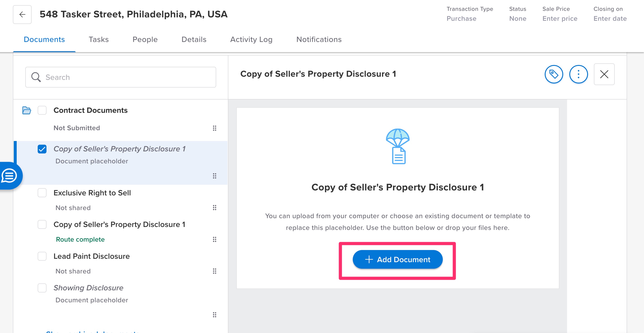Click Enter price under Sale Price
The image size is (644, 333).
click(x=560, y=18)
